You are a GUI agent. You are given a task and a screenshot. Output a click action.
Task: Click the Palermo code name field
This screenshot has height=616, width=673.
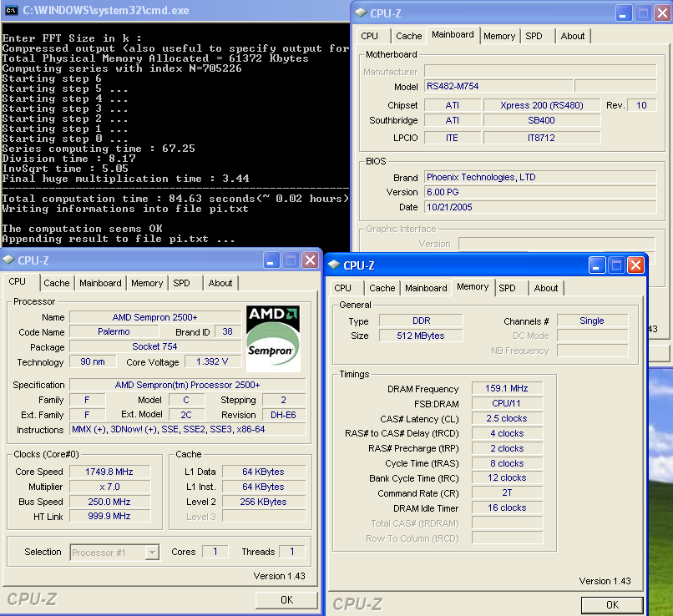click(x=114, y=331)
